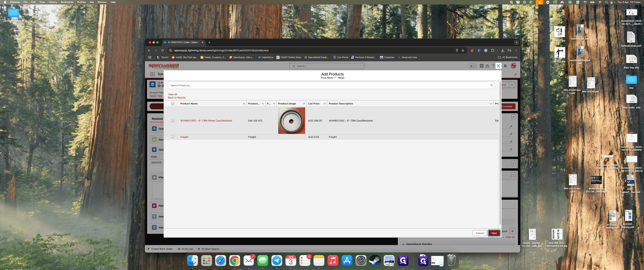
Task: Bookmark this page with star icon
Action: [463, 50]
